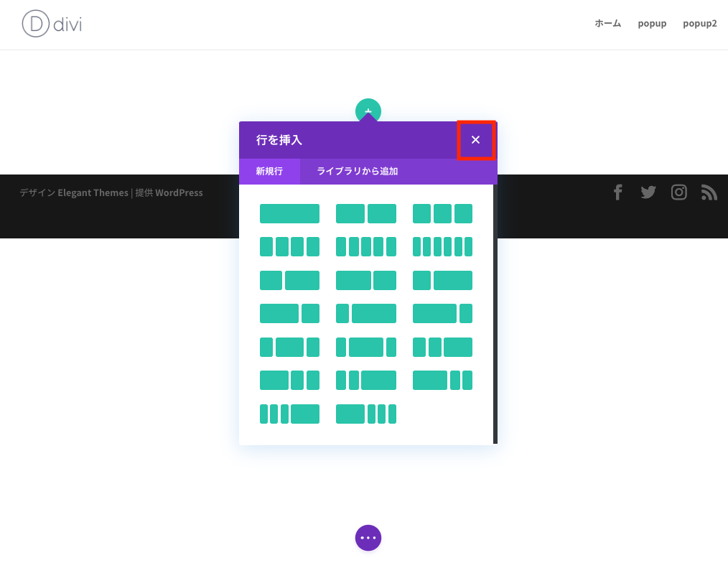Click the Elegant Themes footer link
The image size is (728, 563).
[x=93, y=192]
